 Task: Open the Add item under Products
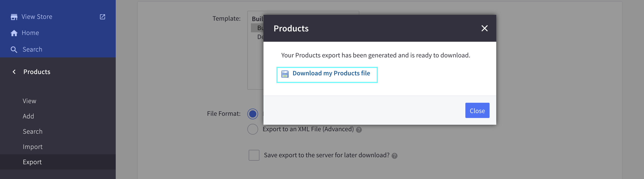click(x=28, y=116)
